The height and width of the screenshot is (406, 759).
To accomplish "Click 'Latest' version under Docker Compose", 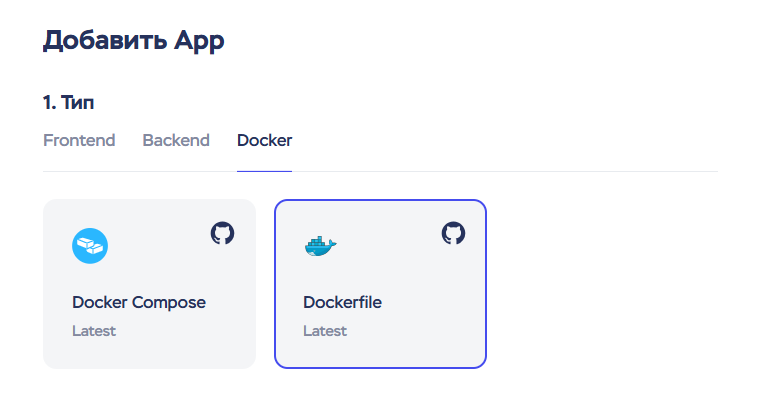I will pos(94,331).
